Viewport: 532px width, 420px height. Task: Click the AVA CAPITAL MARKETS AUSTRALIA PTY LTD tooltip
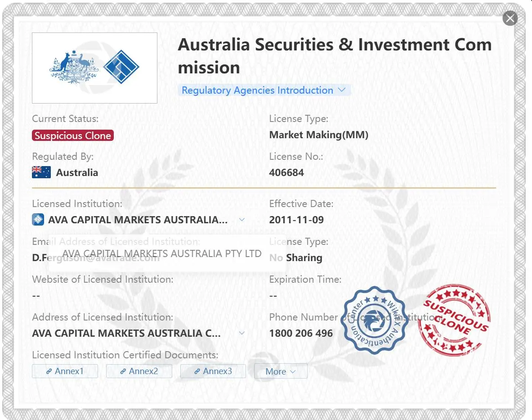pyautogui.click(x=167, y=253)
